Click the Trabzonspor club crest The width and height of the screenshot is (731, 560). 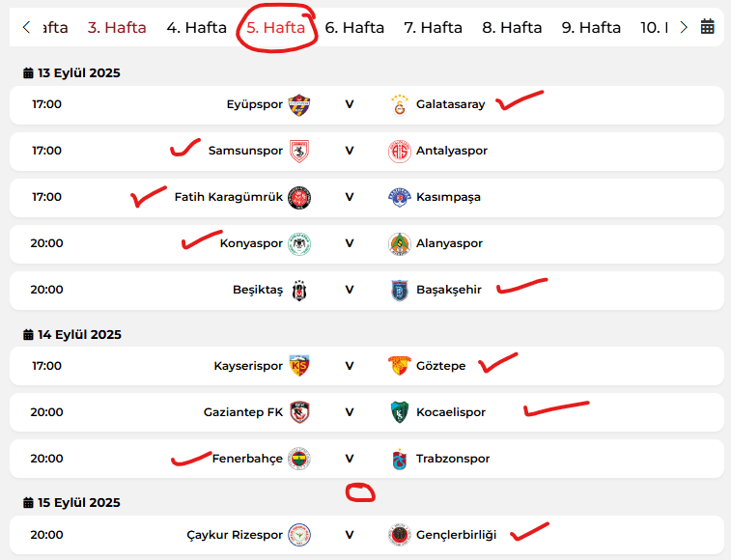[400, 459]
